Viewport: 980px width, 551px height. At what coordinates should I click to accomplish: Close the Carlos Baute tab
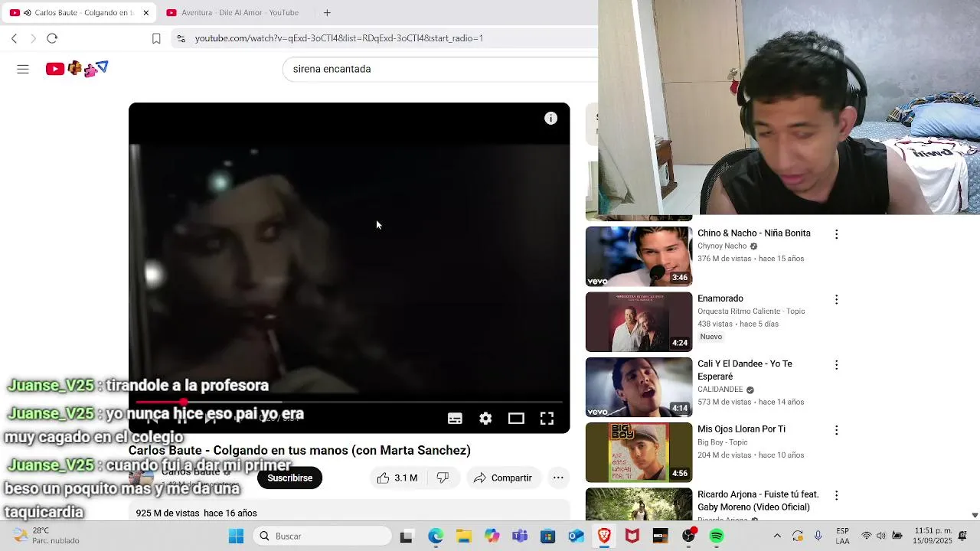(x=145, y=12)
